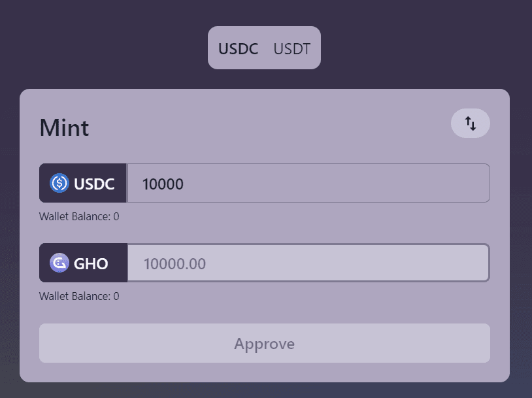Click the typed 10000 value

pyautogui.click(x=163, y=184)
